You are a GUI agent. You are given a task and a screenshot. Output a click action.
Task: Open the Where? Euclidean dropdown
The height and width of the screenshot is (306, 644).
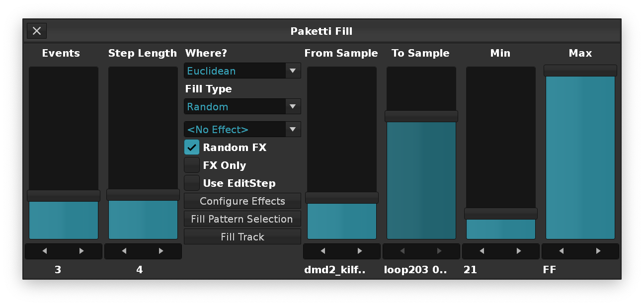(242, 71)
